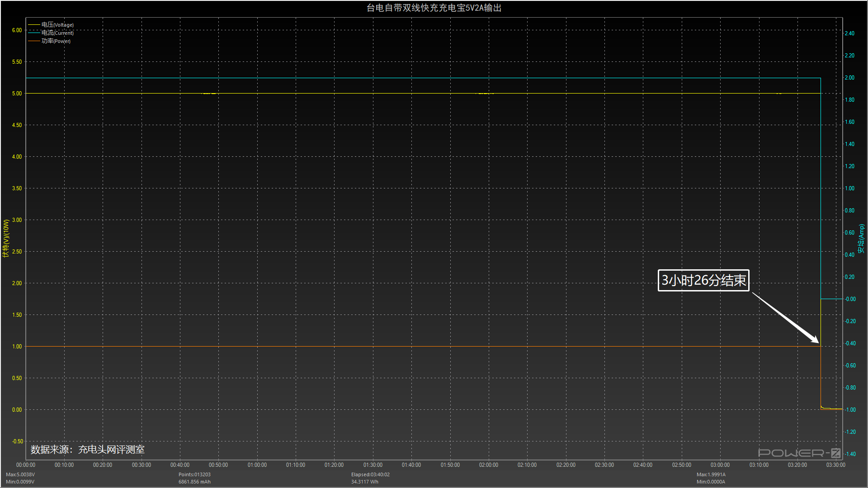
Task: Click the Max:5.0038V voltage readout
Action: tap(20, 474)
